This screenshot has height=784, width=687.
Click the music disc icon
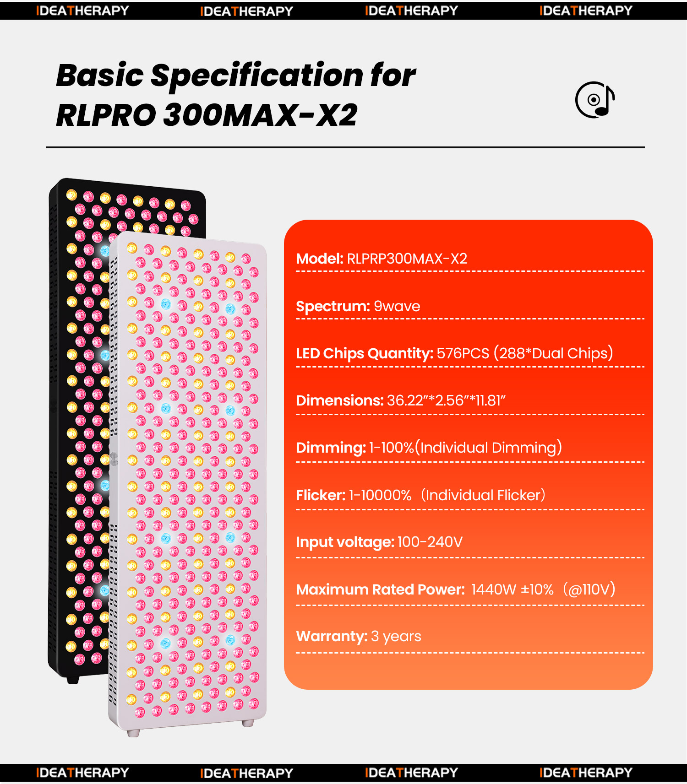point(594,100)
